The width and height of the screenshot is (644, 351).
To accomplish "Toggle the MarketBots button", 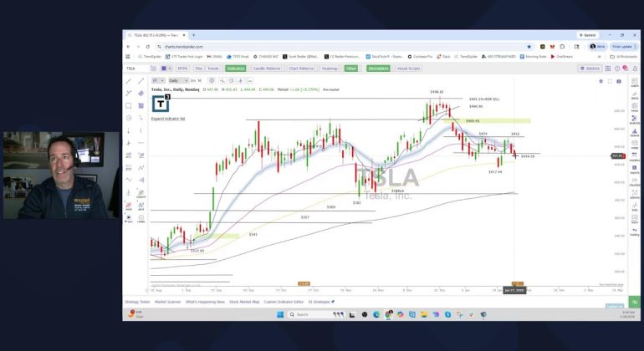I will coord(378,68).
